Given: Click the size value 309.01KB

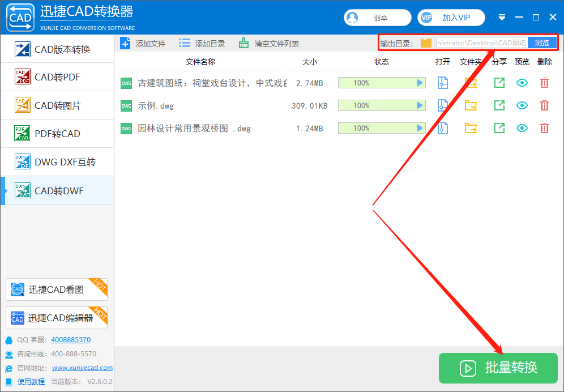Looking at the screenshot, I should 309,106.
